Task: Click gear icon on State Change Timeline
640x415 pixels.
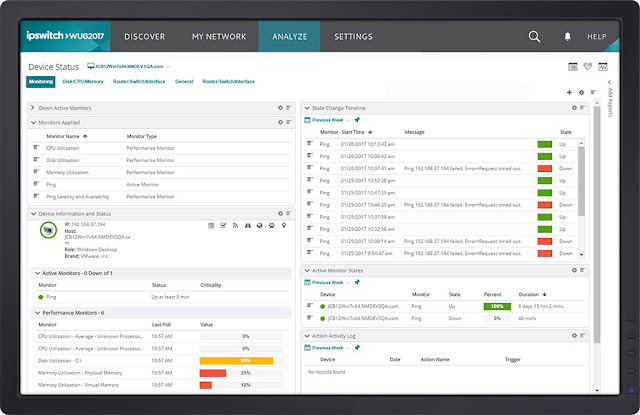Action: 574,108
